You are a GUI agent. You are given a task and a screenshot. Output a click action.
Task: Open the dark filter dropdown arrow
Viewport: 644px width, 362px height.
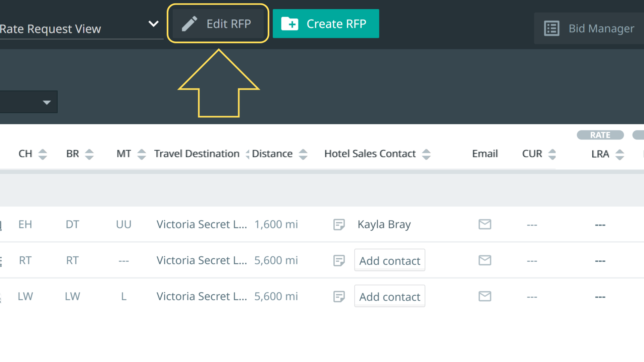point(47,102)
